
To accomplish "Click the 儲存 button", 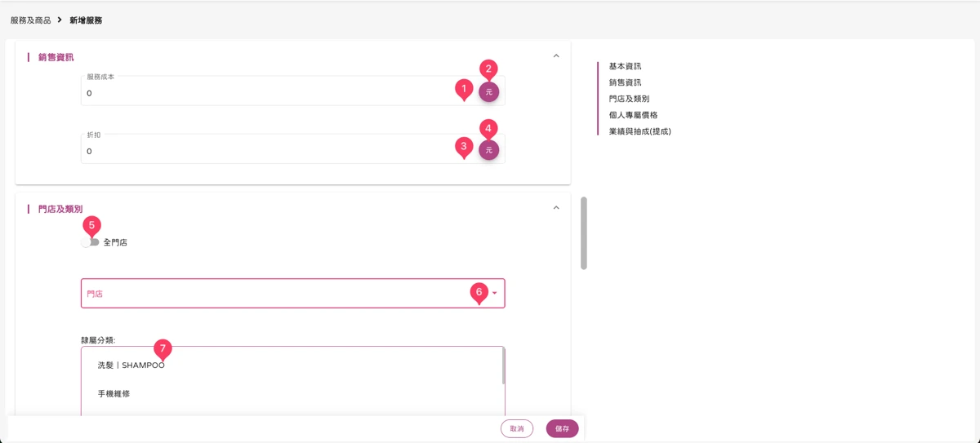I will (563, 428).
